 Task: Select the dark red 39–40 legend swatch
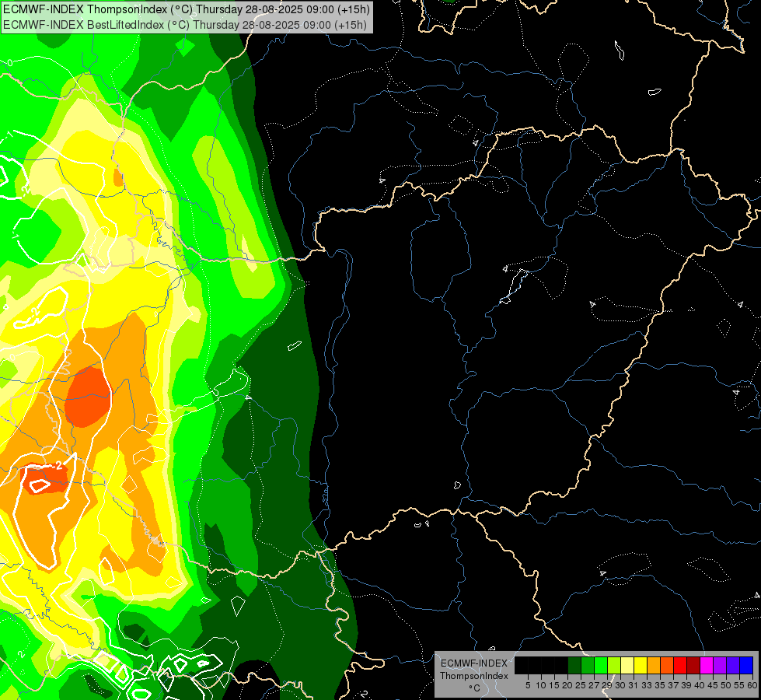693,665
